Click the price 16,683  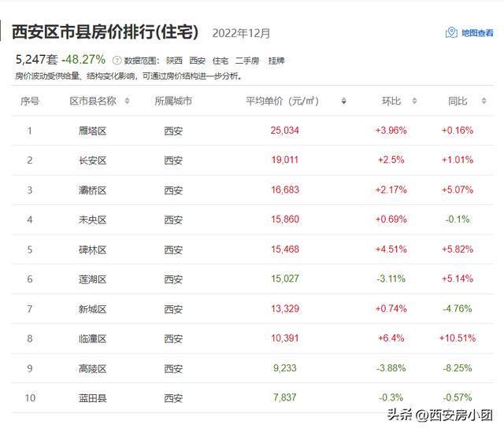[285, 190]
